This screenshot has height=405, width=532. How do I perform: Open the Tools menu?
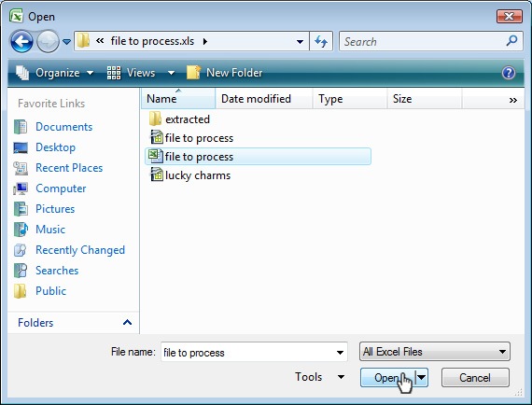(x=319, y=377)
